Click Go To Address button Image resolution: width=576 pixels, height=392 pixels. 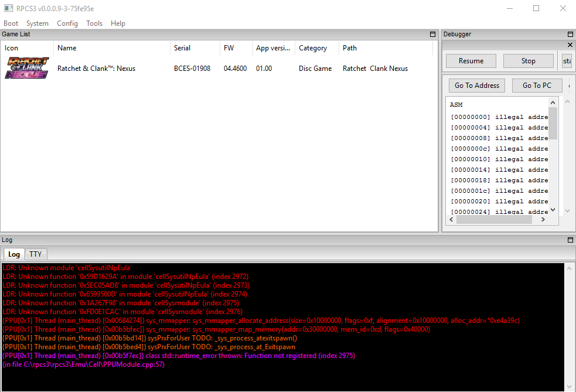coord(477,86)
